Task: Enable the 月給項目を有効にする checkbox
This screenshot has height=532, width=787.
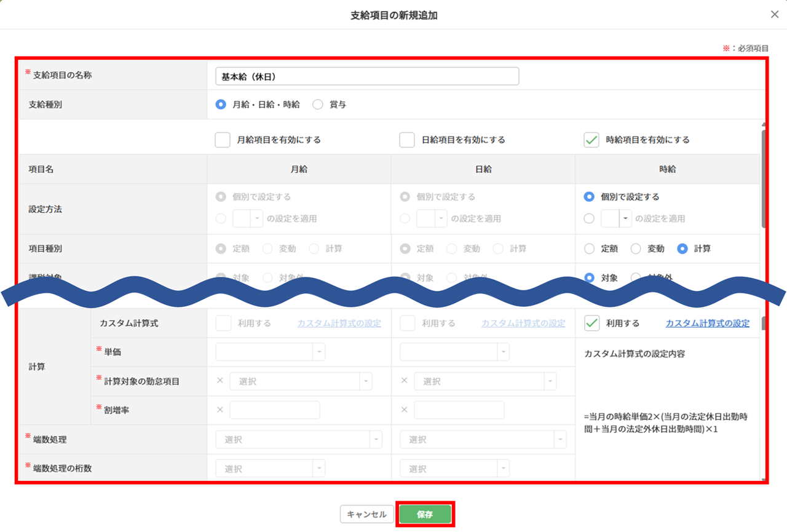Action: coord(223,140)
